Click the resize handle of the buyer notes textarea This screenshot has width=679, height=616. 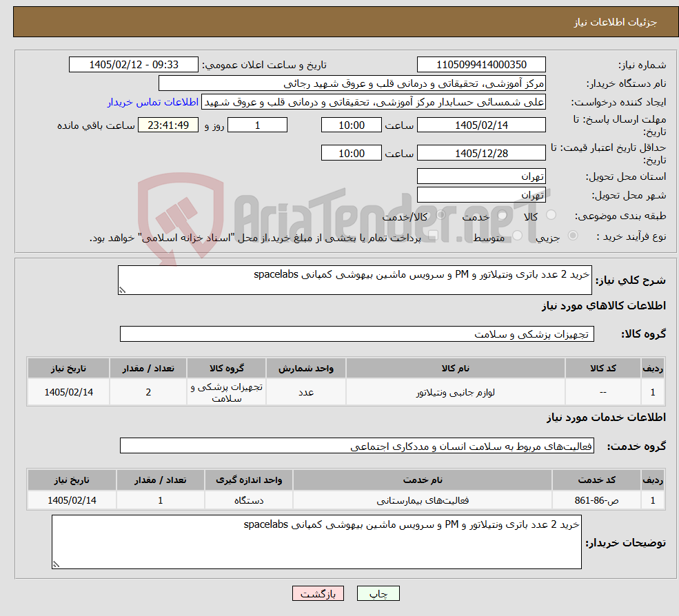coord(56,564)
